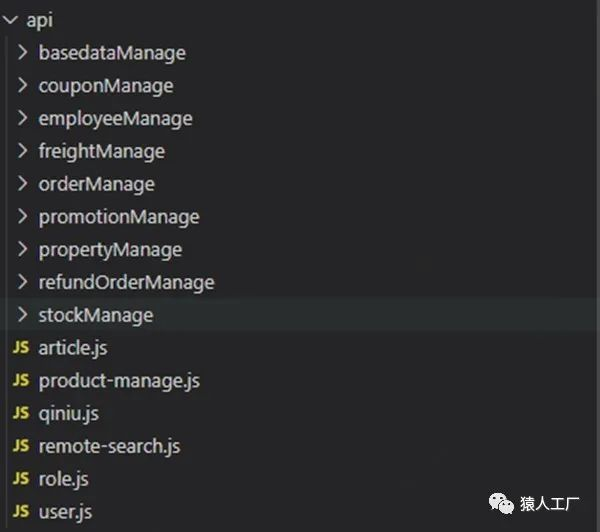Image resolution: width=600 pixels, height=532 pixels.
Task: Open the promotionManage folder
Action: click(x=119, y=217)
